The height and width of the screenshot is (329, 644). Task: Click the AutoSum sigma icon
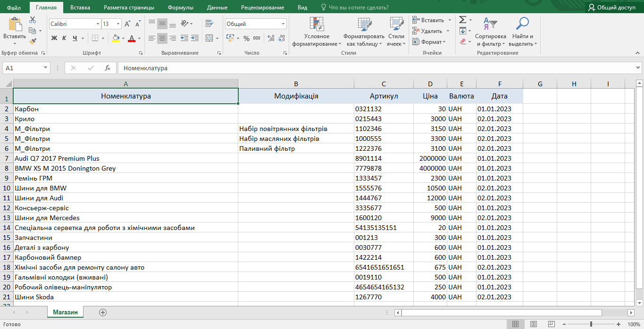point(463,20)
